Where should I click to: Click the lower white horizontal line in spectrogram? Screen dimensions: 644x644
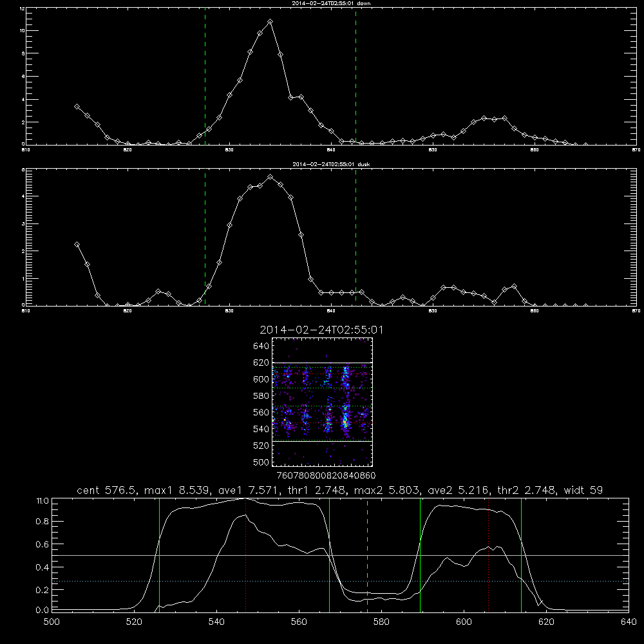click(323, 442)
